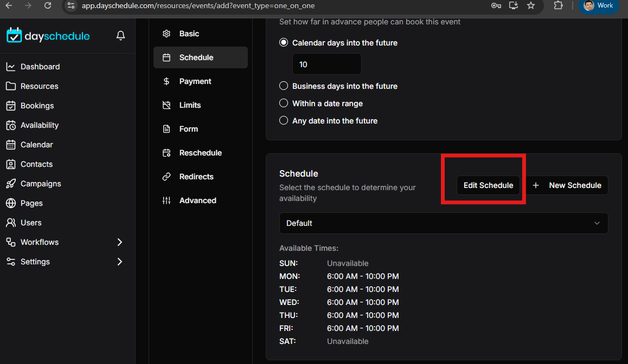Click the Calendar grid icon
Image resolution: width=628 pixels, height=364 pixels.
tap(11, 145)
